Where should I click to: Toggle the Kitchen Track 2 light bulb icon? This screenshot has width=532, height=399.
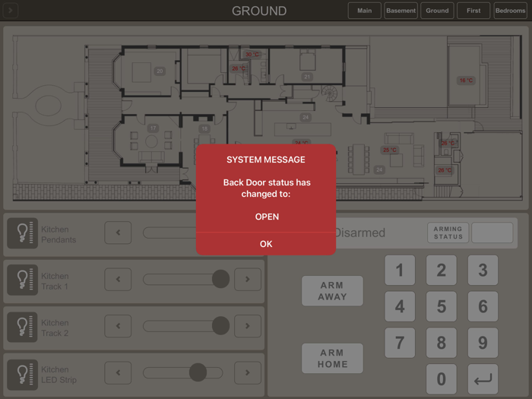click(22, 327)
